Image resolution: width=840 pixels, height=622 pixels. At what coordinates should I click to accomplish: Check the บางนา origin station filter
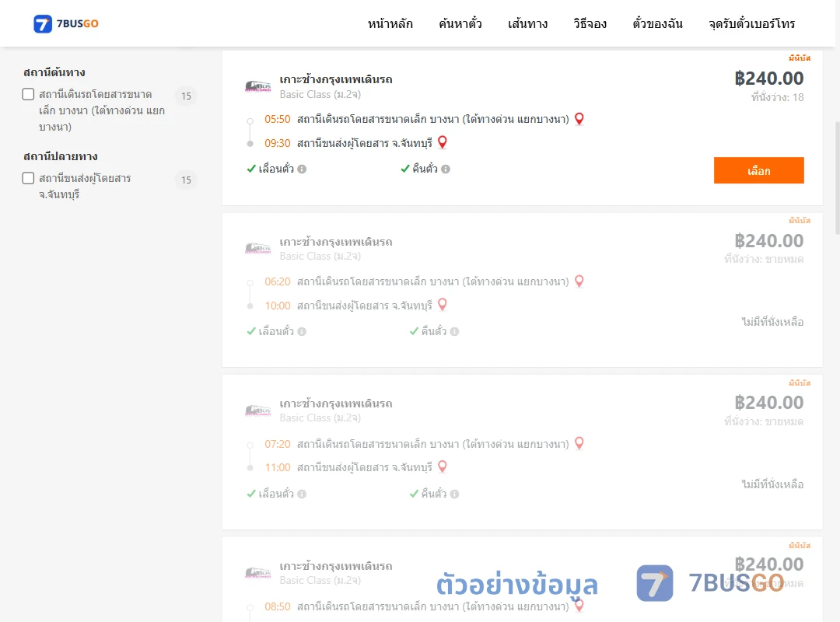pos(29,94)
